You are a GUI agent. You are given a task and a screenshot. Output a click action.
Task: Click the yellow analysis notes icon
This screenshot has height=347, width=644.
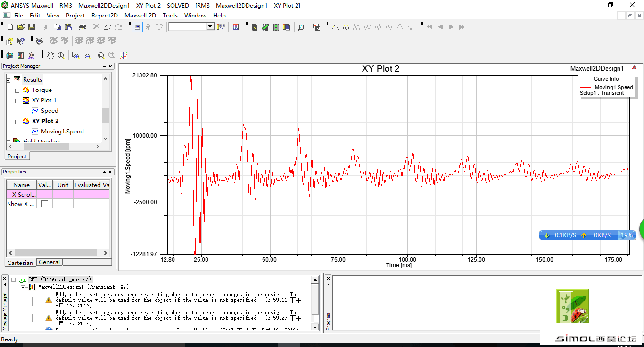254,27
